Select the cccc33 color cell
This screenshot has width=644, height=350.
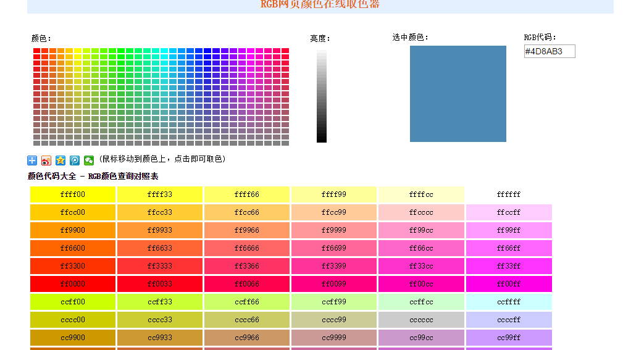coord(160,320)
